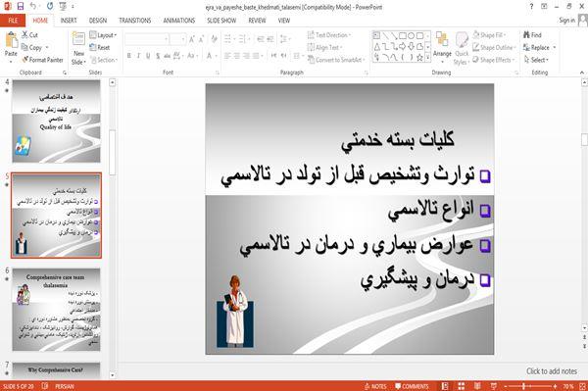
Task: Open the FILE tab
Action: click(13, 21)
